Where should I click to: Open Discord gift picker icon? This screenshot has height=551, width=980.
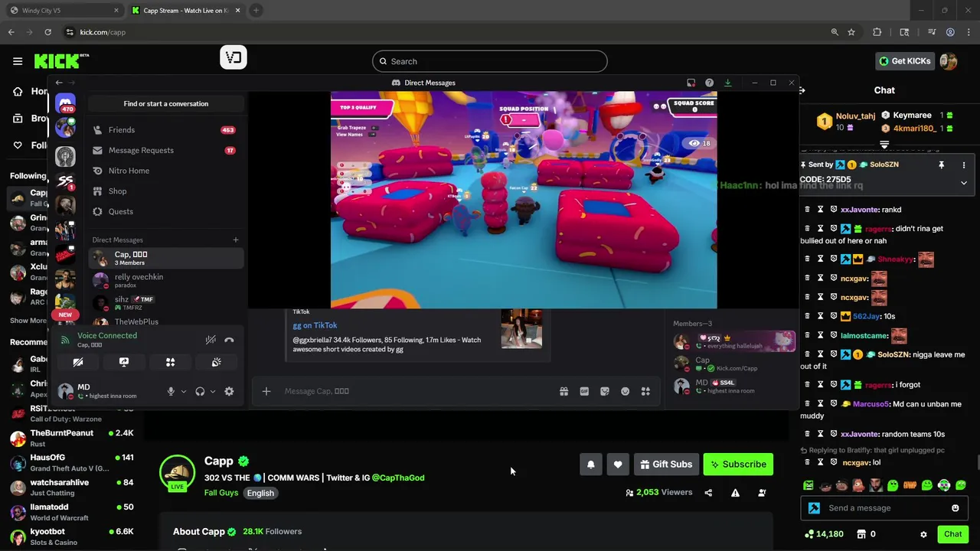tap(564, 392)
